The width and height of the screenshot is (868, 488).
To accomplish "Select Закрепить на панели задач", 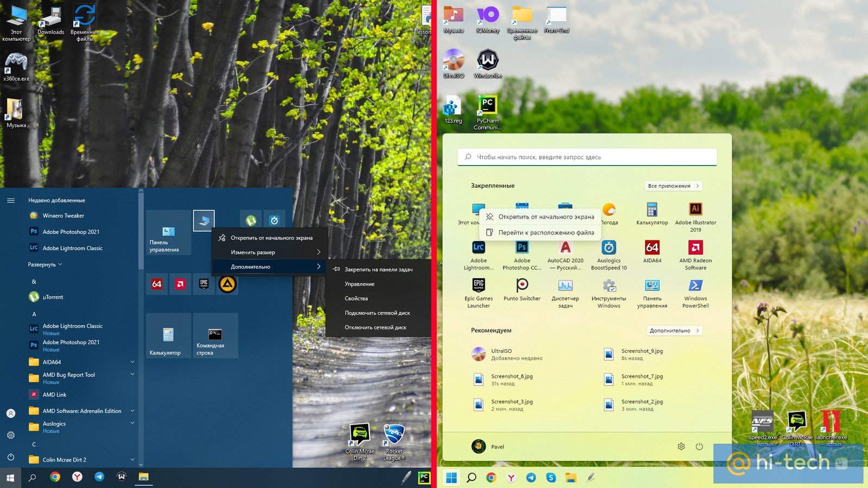I will pyautogui.click(x=378, y=269).
